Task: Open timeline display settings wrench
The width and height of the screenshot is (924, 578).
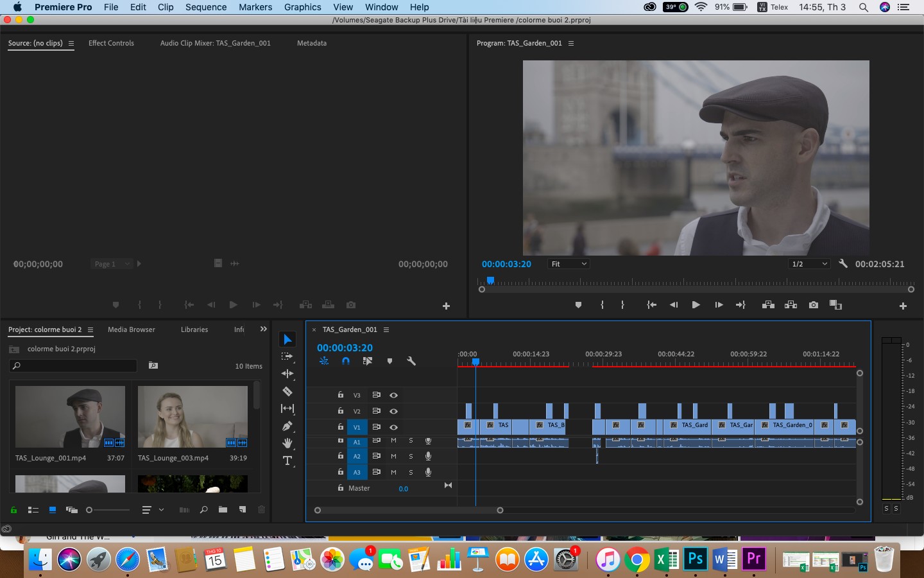Action: tap(411, 361)
